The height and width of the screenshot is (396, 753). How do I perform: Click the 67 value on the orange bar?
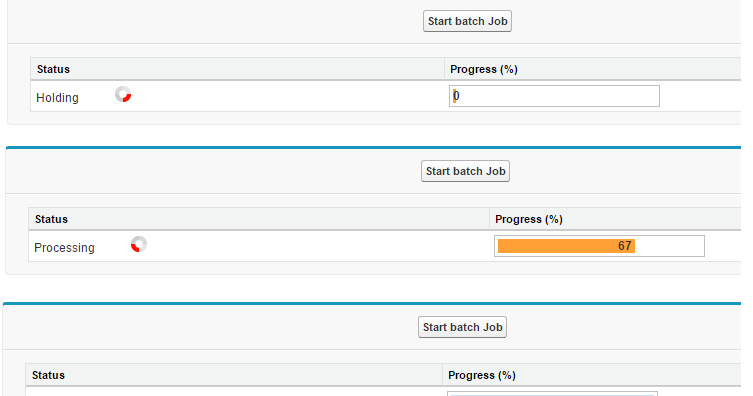coord(624,246)
